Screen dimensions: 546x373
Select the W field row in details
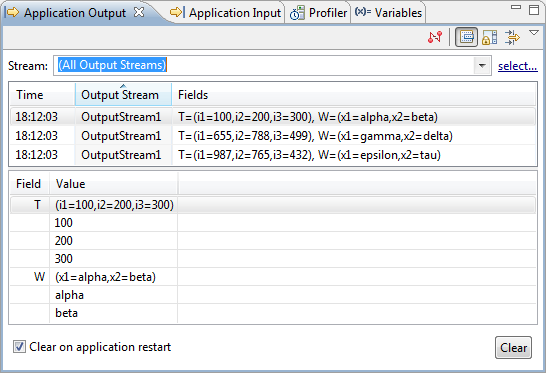tap(273, 277)
